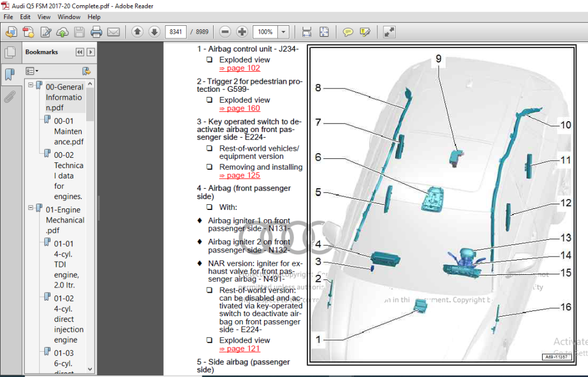Click the Save floppy disk icon
Image resolution: width=588 pixels, height=377 pixels.
(79, 32)
